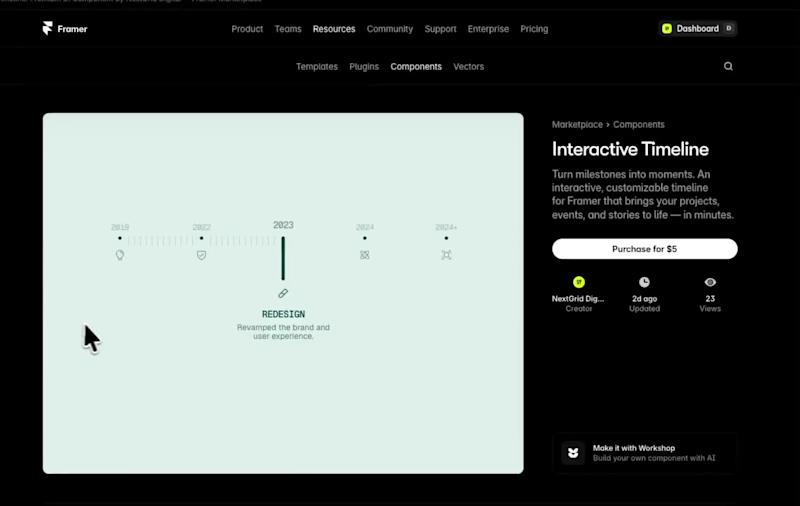
Task: Follow the Components breadcrumb link
Action: point(639,124)
